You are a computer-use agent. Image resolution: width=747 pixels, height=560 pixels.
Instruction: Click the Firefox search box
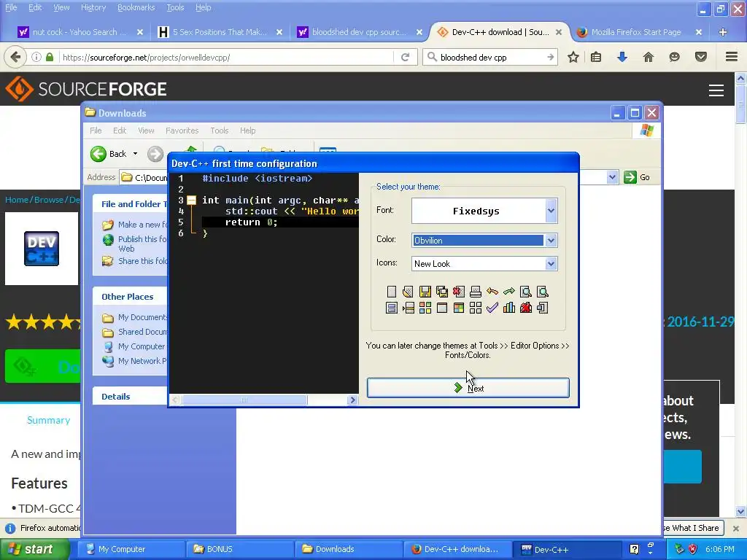tap(491, 57)
